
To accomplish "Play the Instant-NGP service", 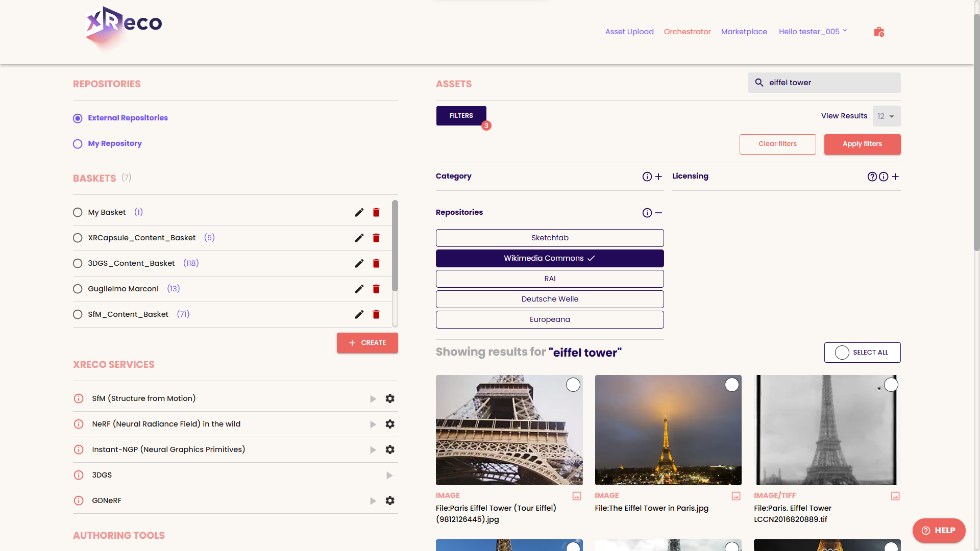I will 373,450.
